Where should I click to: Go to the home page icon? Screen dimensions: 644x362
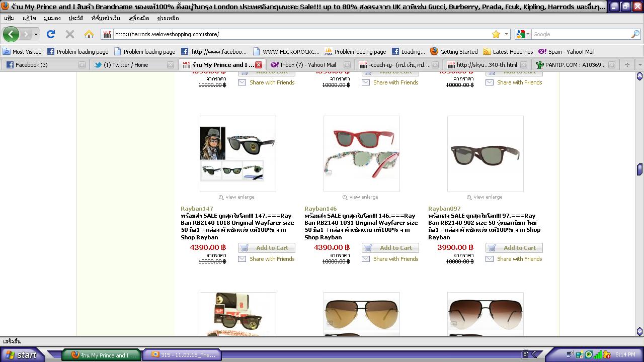coord(89,34)
